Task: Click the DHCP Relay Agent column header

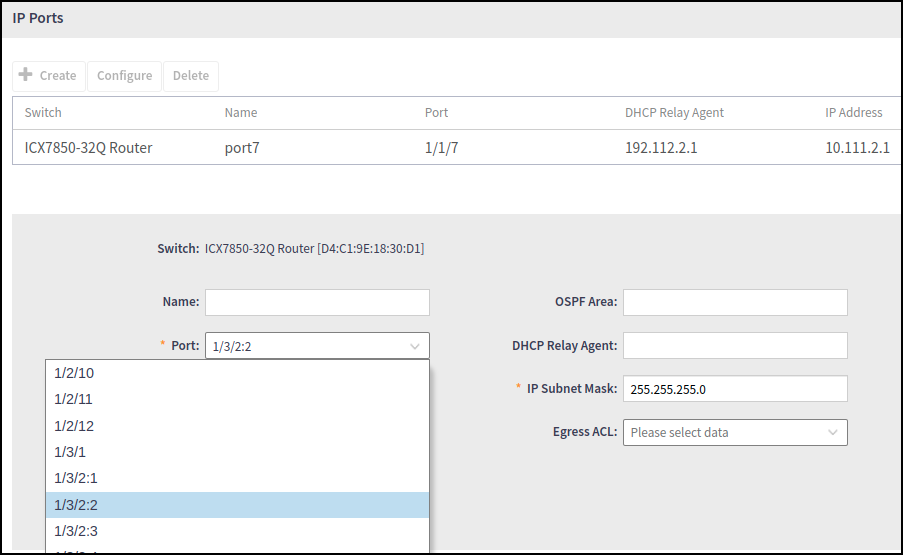Action: point(674,112)
